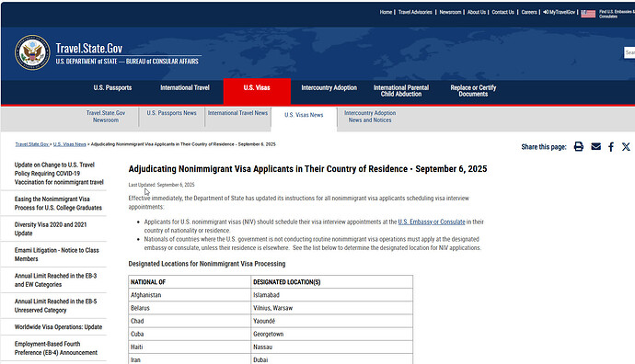The image size is (635, 364).
Task: Click Travel.State.Gov breadcrumb link
Action: (32, 144)
